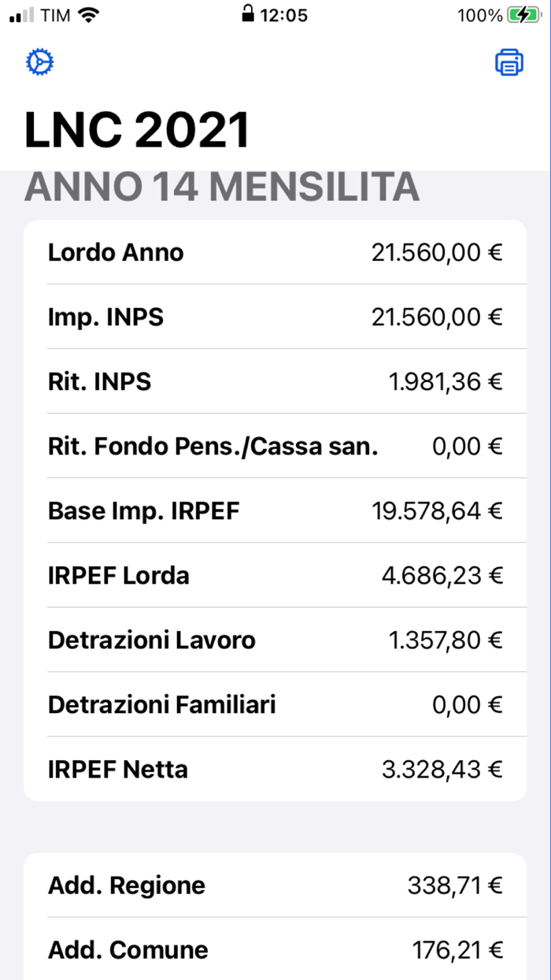Tap the Wi-Fi icon in status bar
The width and height of the screenshot is (551, 980).
90,15
